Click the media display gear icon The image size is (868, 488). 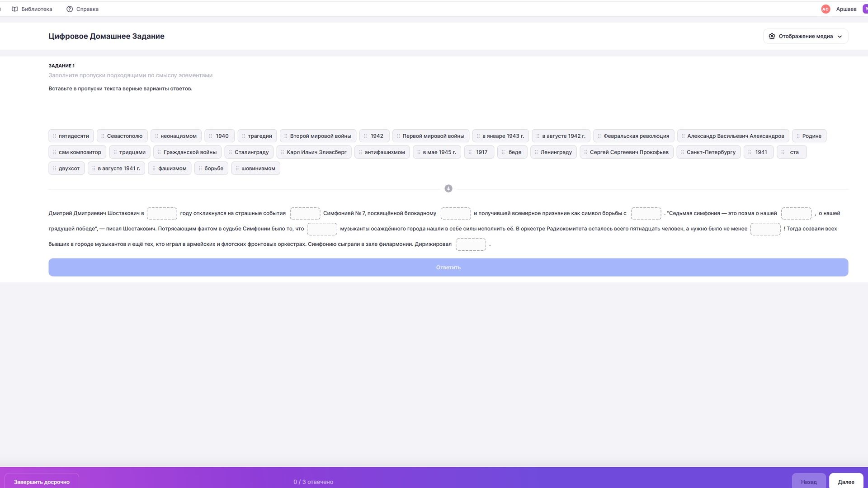coord(772,36)
